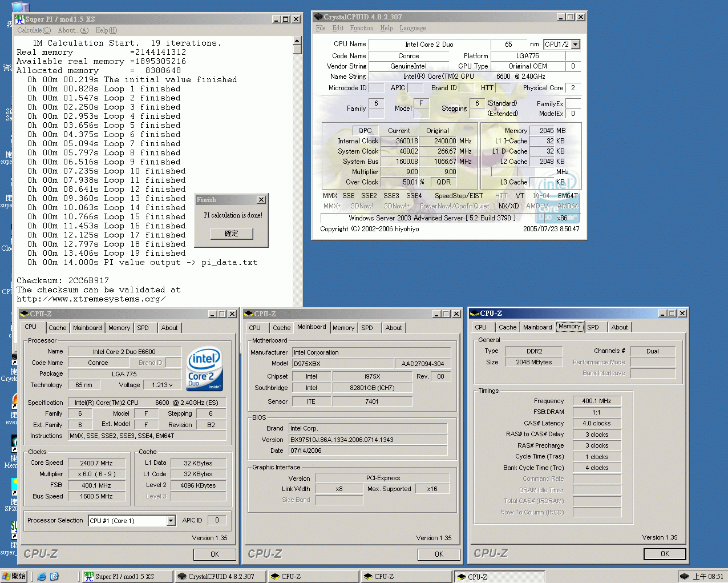Click the system tray CPU-Z icon
This screenshot has width=728, height=583.
pyautogui.click(x=685, y=576)
